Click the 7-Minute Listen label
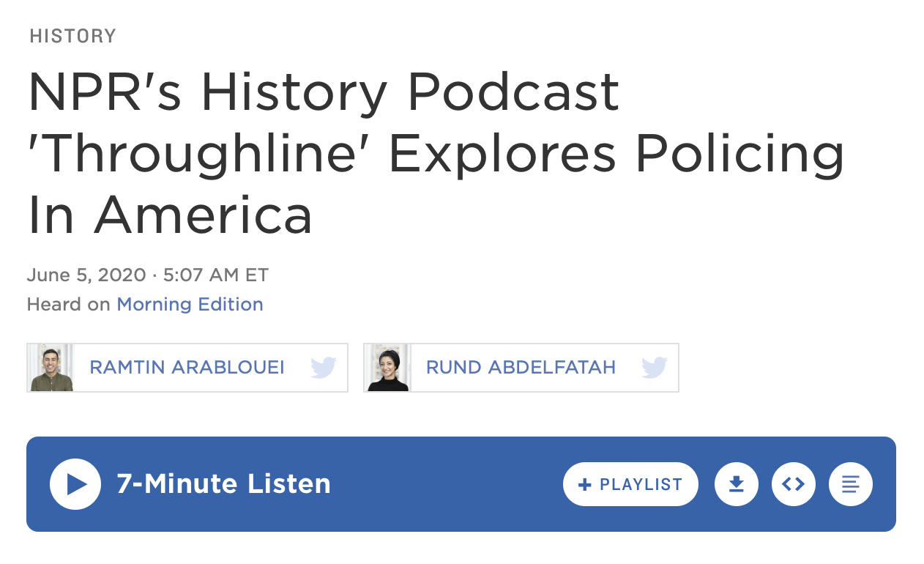 [x=223, y=484]
